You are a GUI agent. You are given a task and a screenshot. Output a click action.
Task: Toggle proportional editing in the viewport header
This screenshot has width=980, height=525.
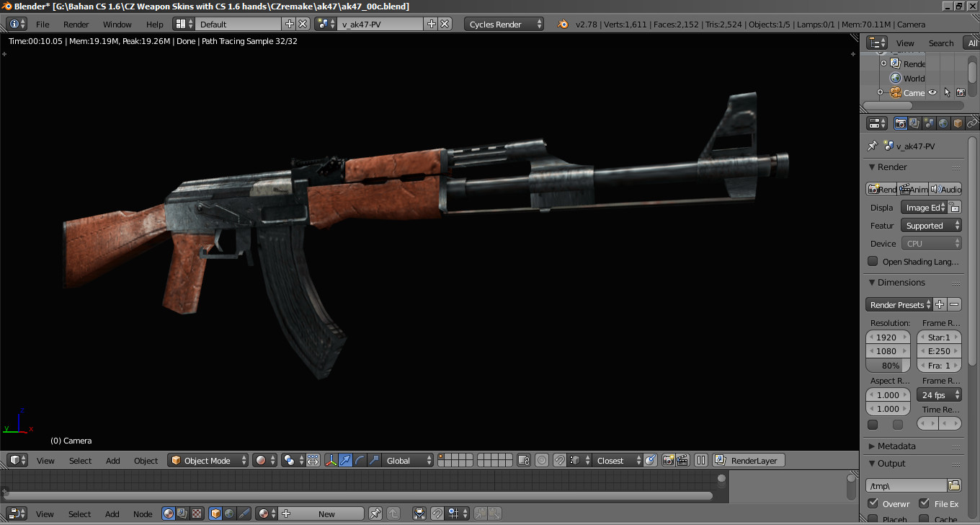(540, 460)
